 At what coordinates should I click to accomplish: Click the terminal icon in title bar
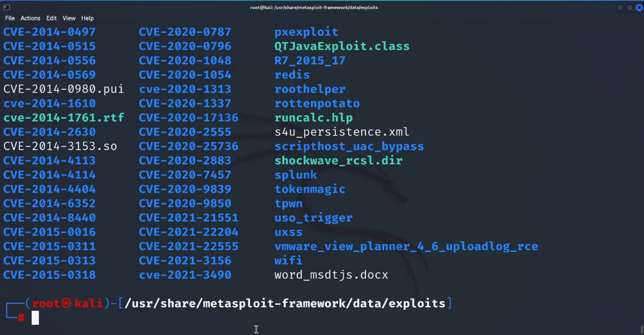[7, 7]
